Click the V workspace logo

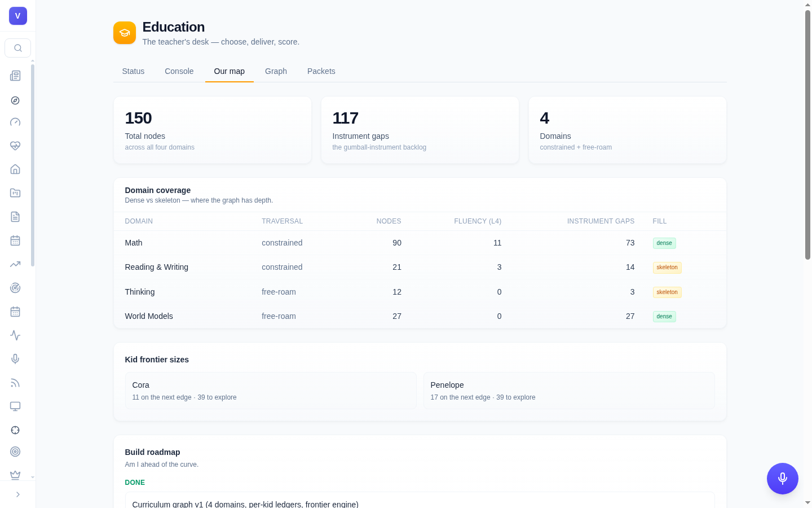(18, 16)
